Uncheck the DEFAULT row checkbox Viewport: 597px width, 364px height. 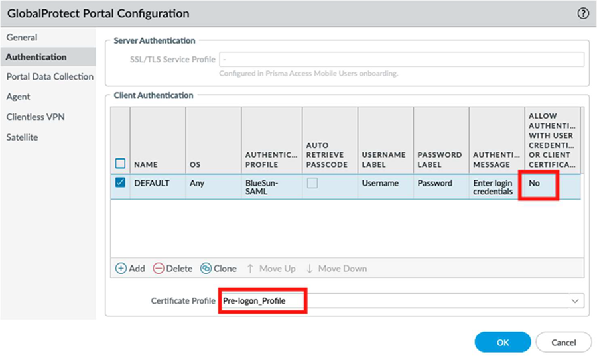(x=120, y=183)
